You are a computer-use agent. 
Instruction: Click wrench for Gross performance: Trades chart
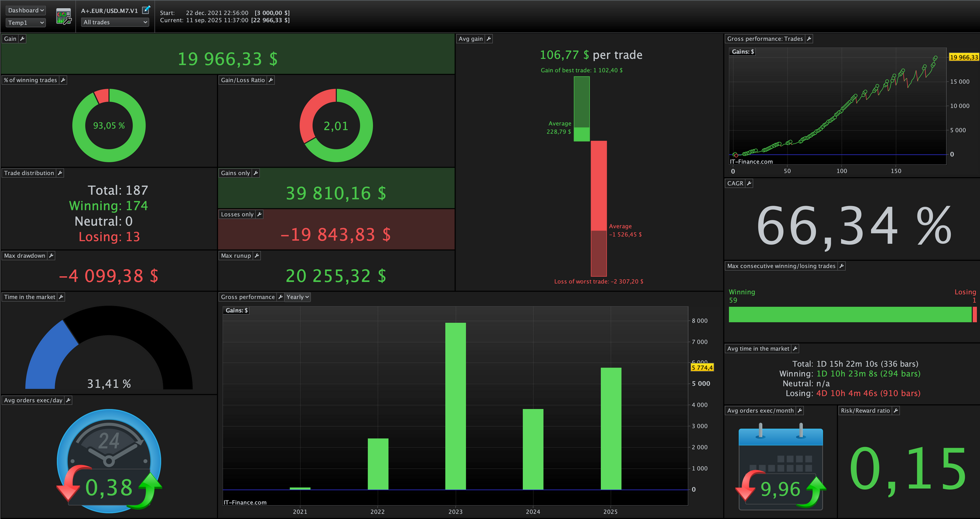(x=809, y=39)
